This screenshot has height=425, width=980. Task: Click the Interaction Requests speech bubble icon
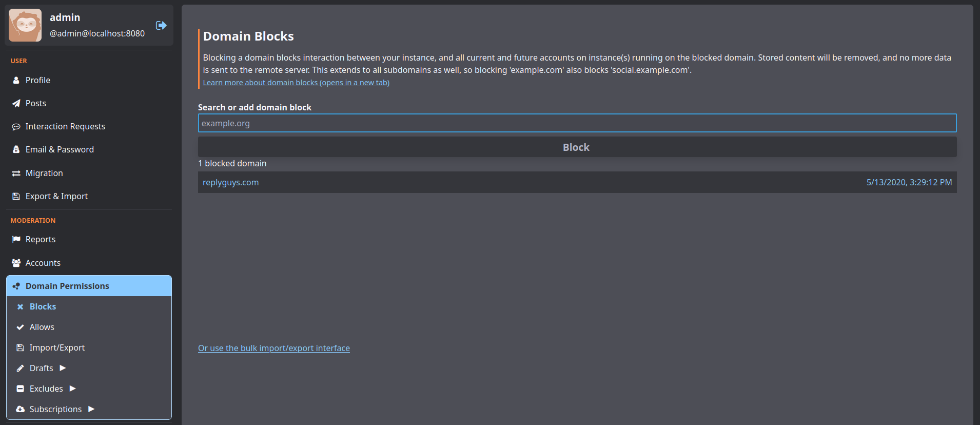click(x=16, y=127)
